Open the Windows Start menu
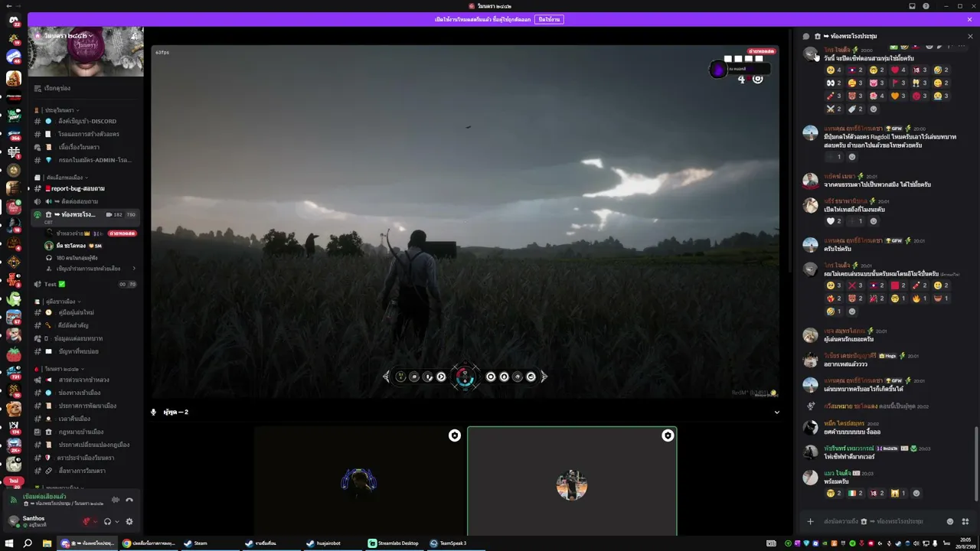 [x=9, y=543]
